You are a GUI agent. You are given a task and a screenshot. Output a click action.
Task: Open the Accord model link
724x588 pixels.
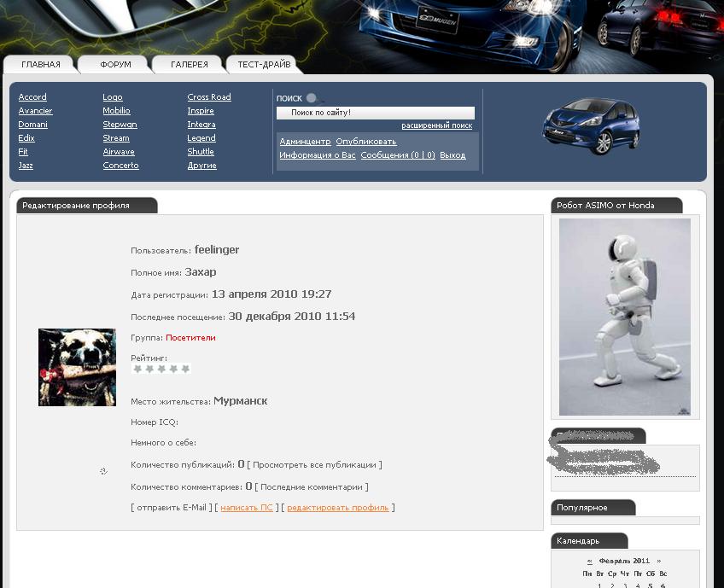click(32, 97)
